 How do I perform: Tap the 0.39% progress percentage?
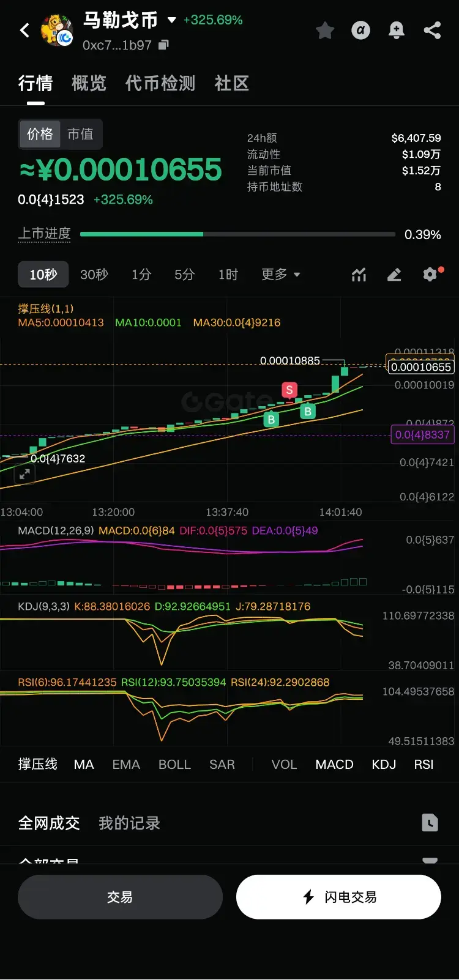tap(423, 234)
